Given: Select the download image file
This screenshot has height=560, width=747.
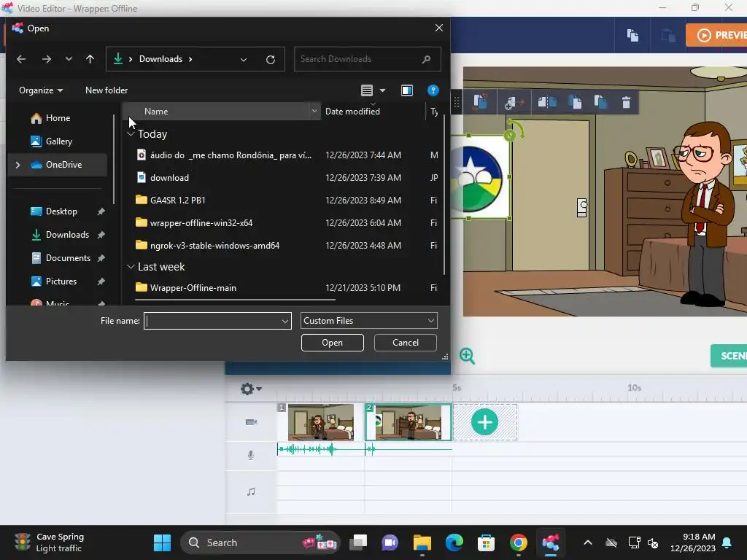Looking at the screenshot, I should (x=169, y=178).
